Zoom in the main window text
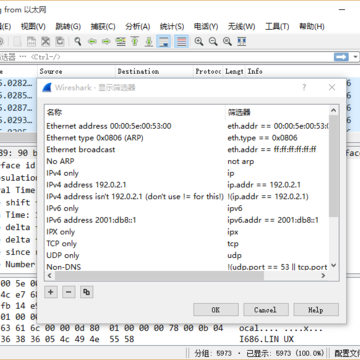 tap(199, 42)
